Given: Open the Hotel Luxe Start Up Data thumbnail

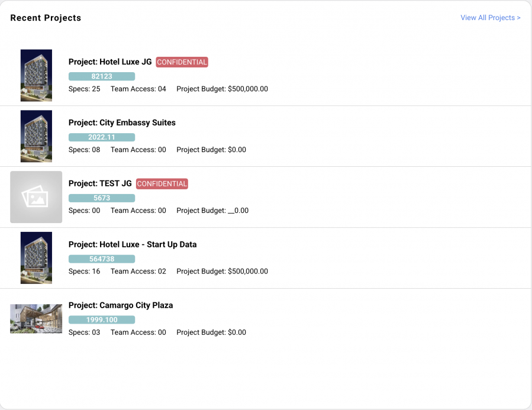Looking at the screenshot, I should 36,258.
